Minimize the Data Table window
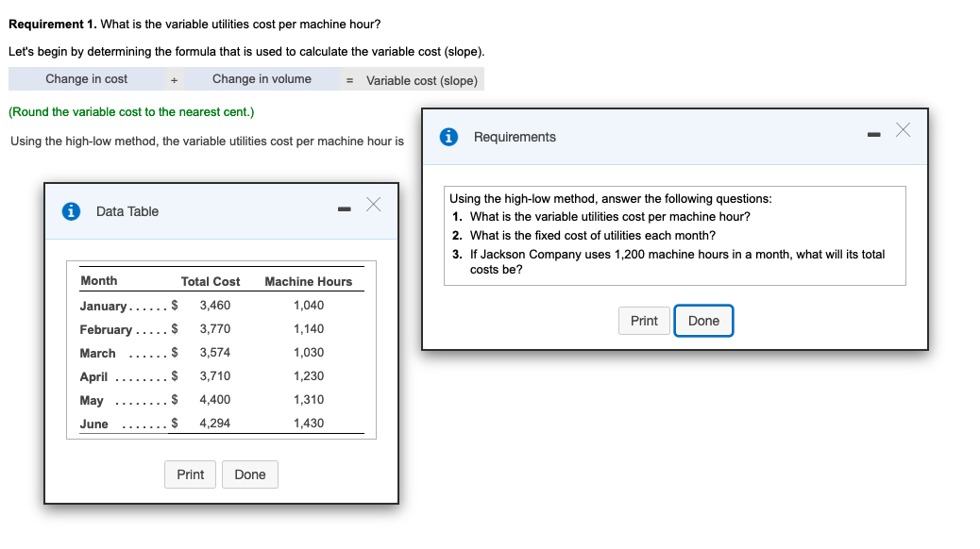This screenshot has height=549, width=980. (343, 206)
